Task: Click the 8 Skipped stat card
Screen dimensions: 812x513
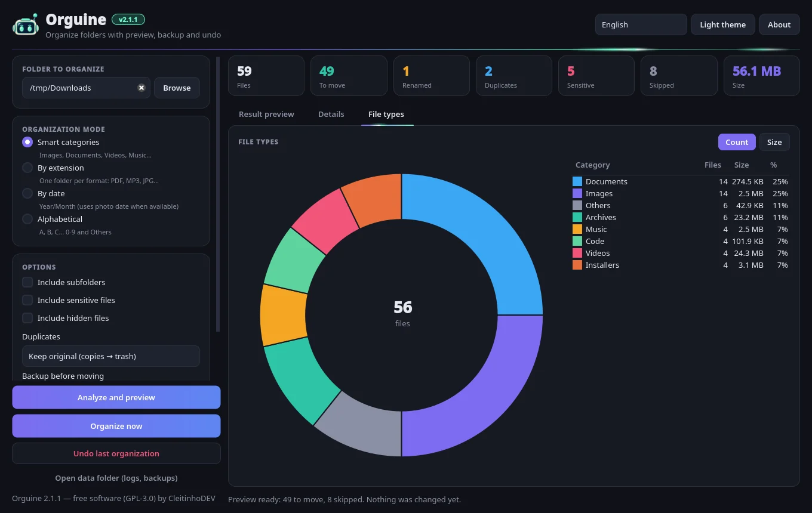Action: point(679,76)
